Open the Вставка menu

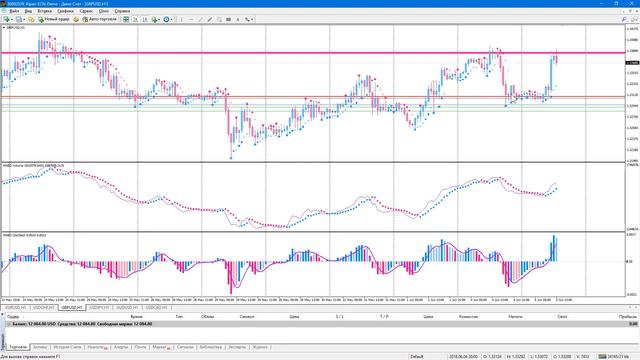click(x=44, y=11)
